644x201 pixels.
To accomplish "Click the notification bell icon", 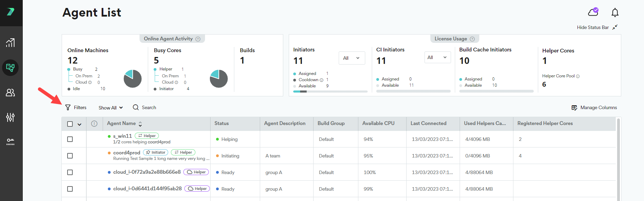I will [615, 13].
